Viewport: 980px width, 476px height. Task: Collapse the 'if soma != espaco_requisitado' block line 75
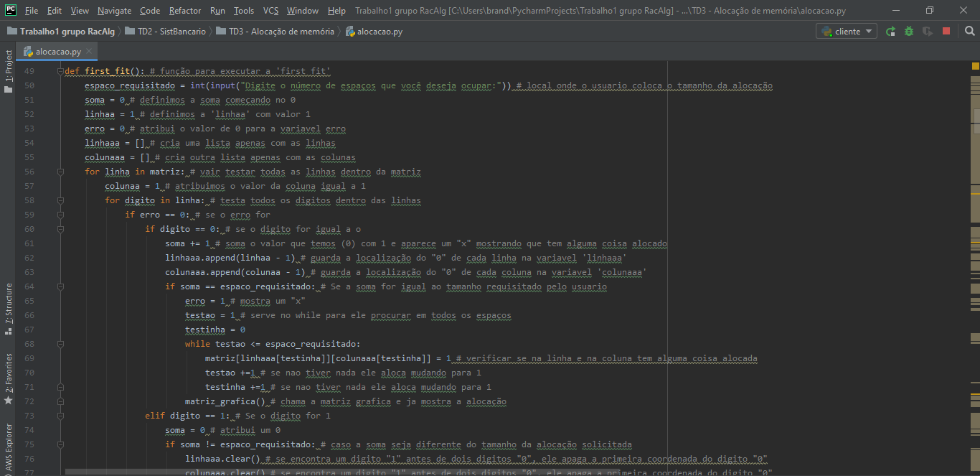pyautogui.click(x=60, y=444)
